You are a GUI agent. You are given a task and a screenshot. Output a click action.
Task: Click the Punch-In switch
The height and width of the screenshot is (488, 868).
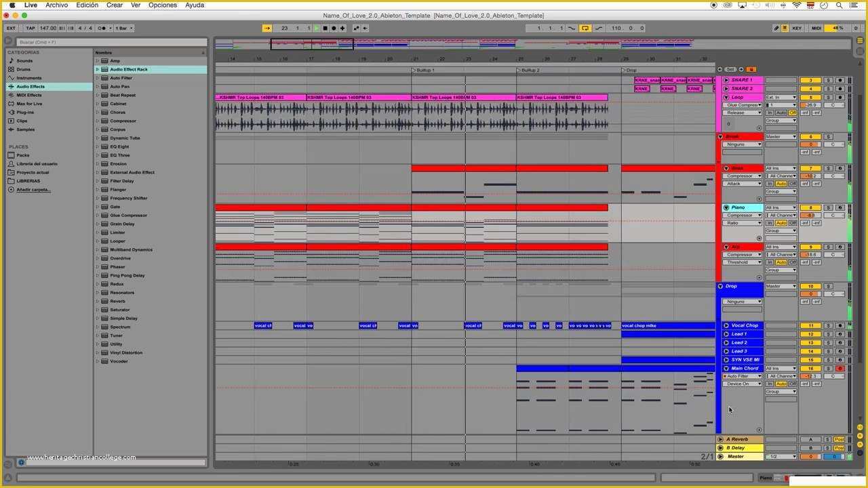point(572,28)
